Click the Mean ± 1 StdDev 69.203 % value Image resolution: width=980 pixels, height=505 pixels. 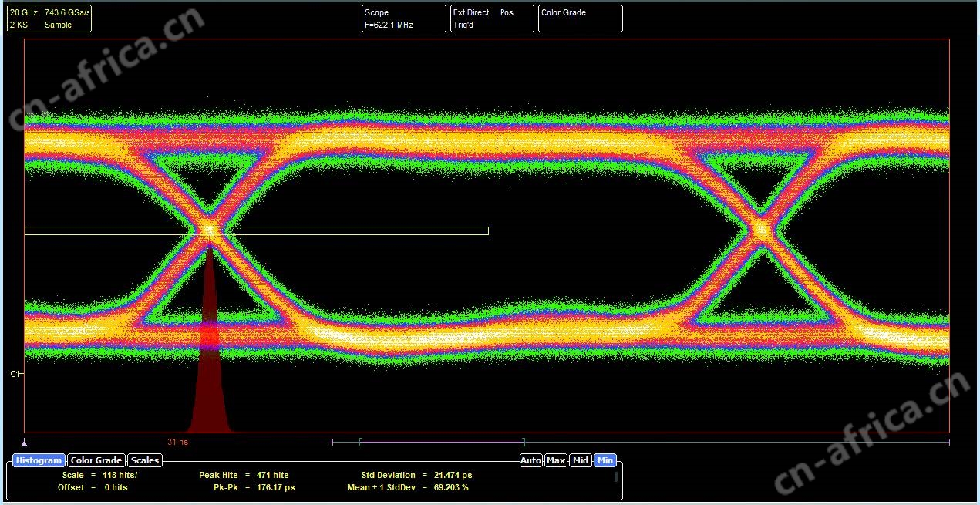[x=451, y=487]
